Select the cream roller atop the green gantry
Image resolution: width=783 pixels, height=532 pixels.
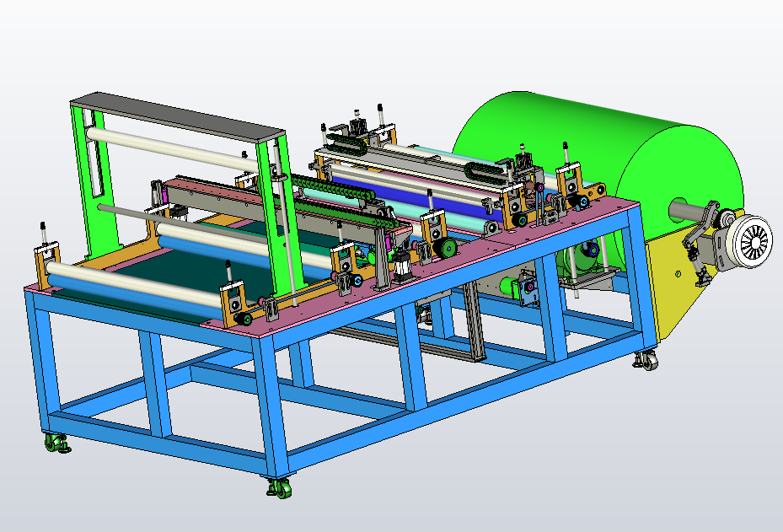click(172, 150)
